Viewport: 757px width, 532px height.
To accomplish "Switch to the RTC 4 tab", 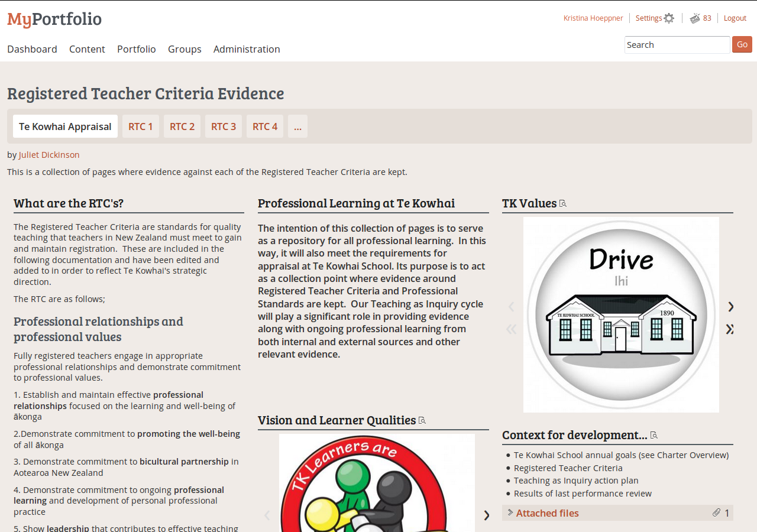I will point(265,126).
